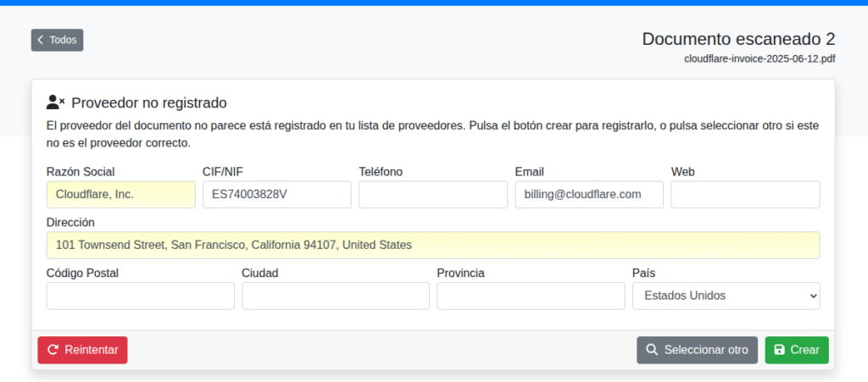Image resolution: width=868 pixels, height=382 pixels.
Task: Click the Dirección field with Townsend Street address
Action: click(433, 245)
